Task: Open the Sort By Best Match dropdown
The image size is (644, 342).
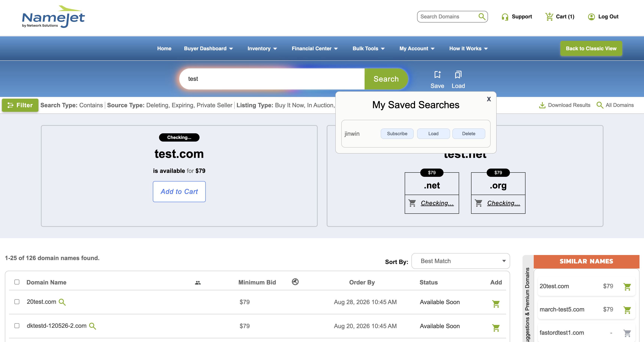Action: (x=461, y=261)
